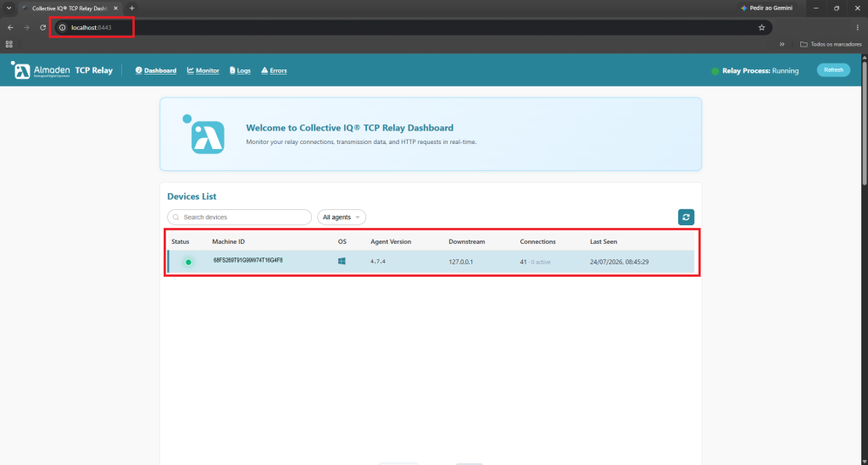Open the Logs navigation tab
Viewport: 868px width, 465px height.
pos(240,70)
